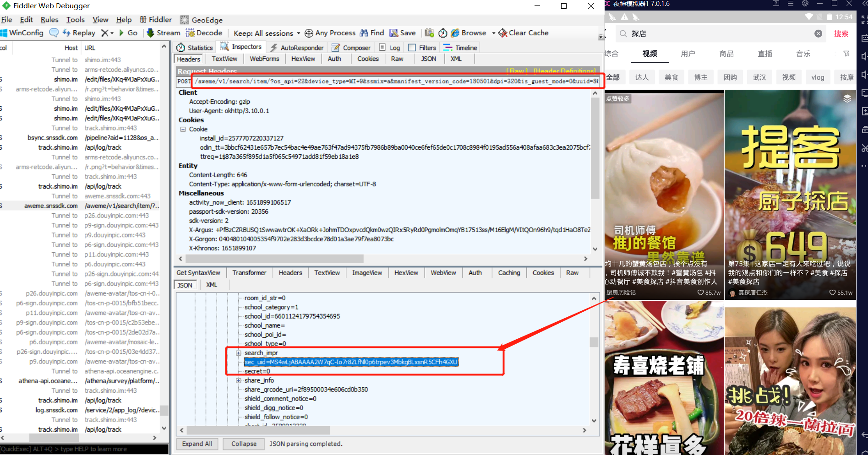Open the toolbar overflow arrow at right edge
868x455 pixels.
click(x=601, y=36)
